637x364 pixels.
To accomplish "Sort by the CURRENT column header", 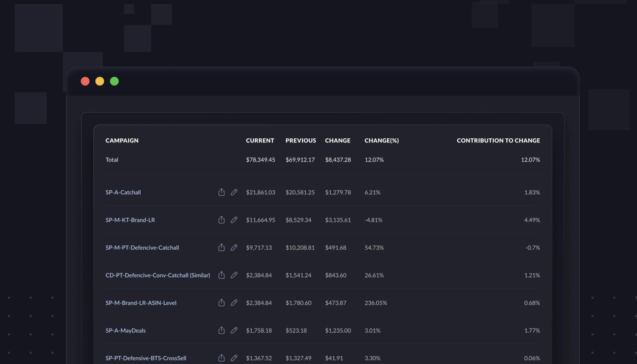I will point(260,141).
